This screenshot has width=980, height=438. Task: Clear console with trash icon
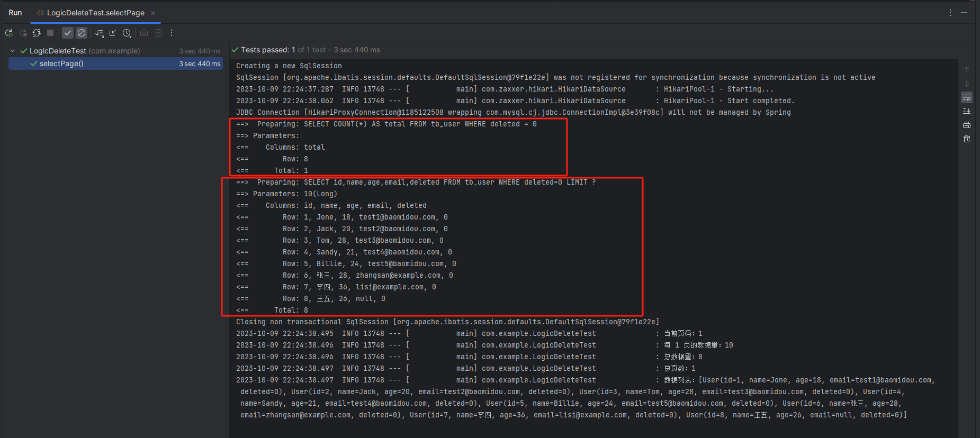point(967,139)
